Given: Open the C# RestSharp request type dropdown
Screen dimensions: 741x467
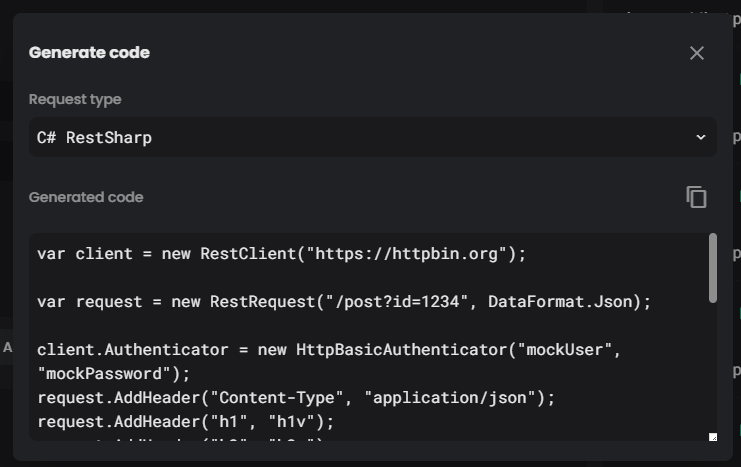Looking at the screenshot, I should 373,137.
